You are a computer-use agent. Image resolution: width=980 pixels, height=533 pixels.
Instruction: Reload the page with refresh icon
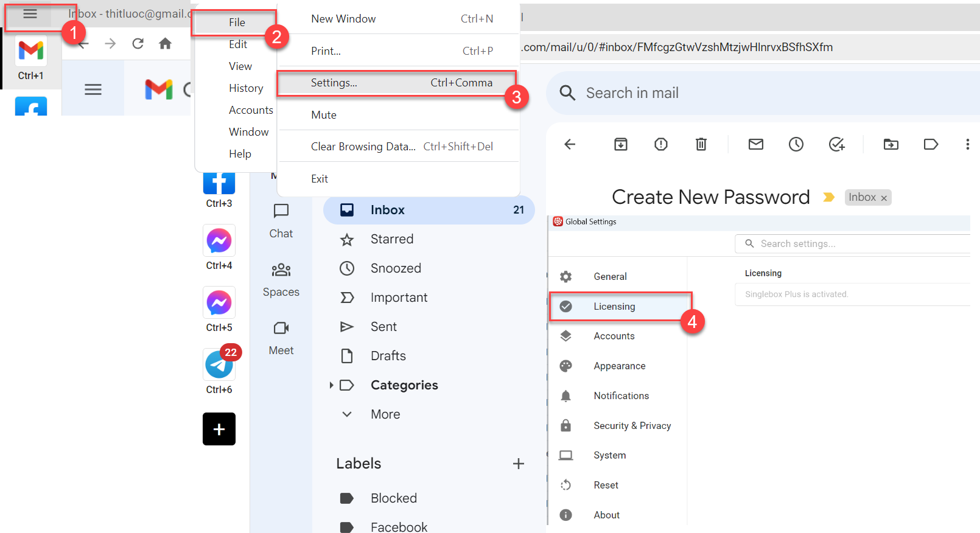(138, 44)
